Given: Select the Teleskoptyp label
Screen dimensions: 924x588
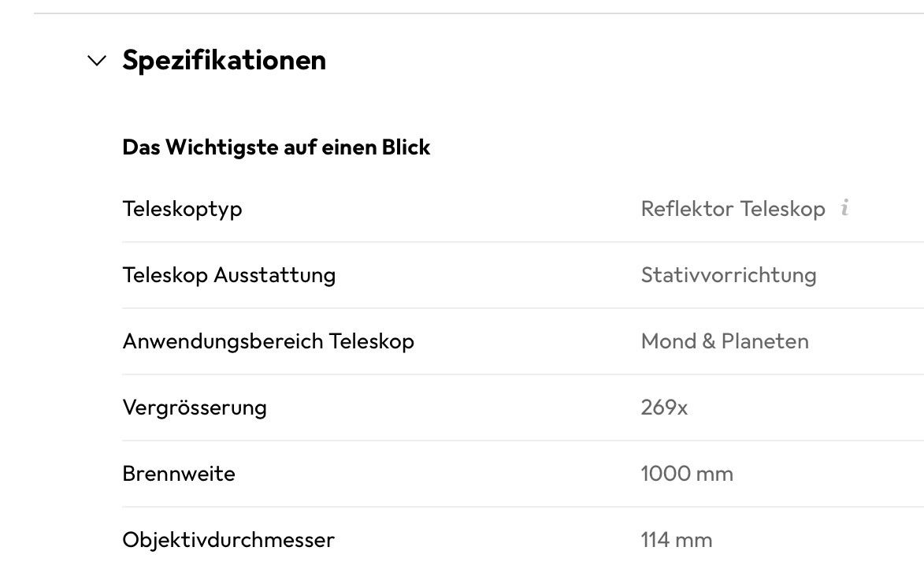Looking at the screenshot, I should click(182, 209).
